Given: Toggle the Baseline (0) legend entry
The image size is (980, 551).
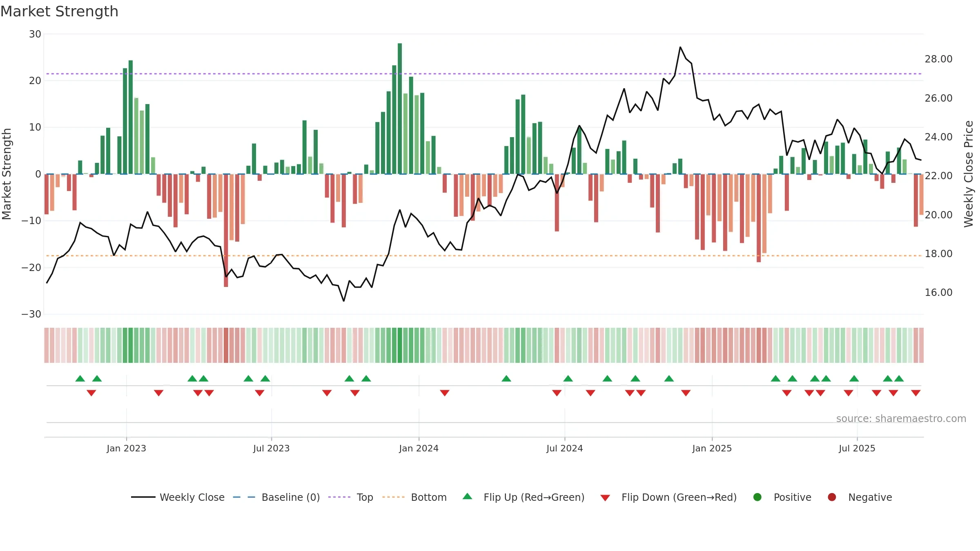Looking at the screenshot, I should (x=276, y=497).
